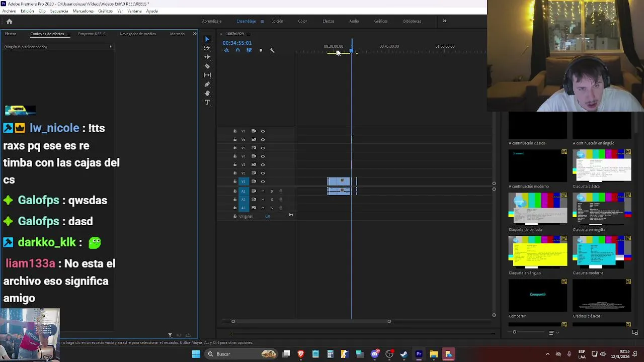644x362 pixels.
Task: Toggle Linked Selection in timeline
Action: tap(249, 50)
